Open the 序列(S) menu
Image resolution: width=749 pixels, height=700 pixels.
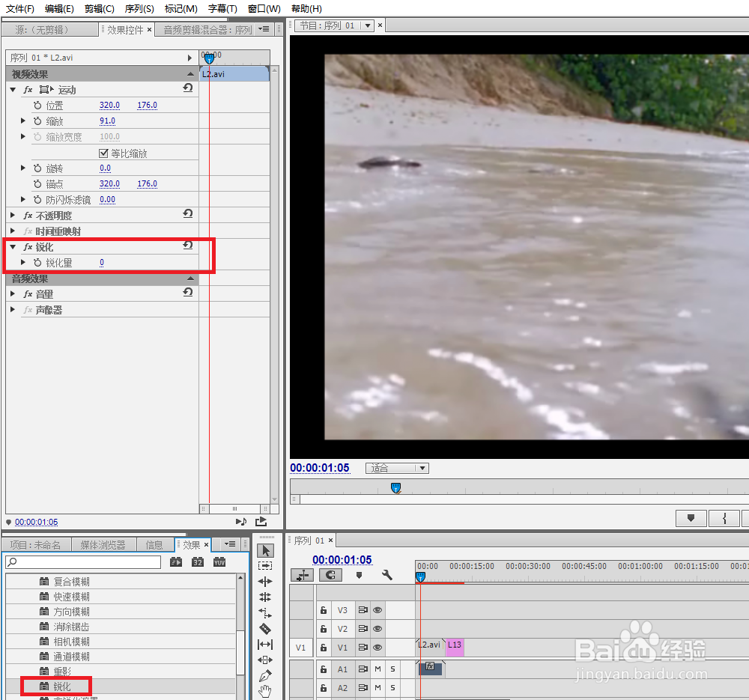coord(139,8)
